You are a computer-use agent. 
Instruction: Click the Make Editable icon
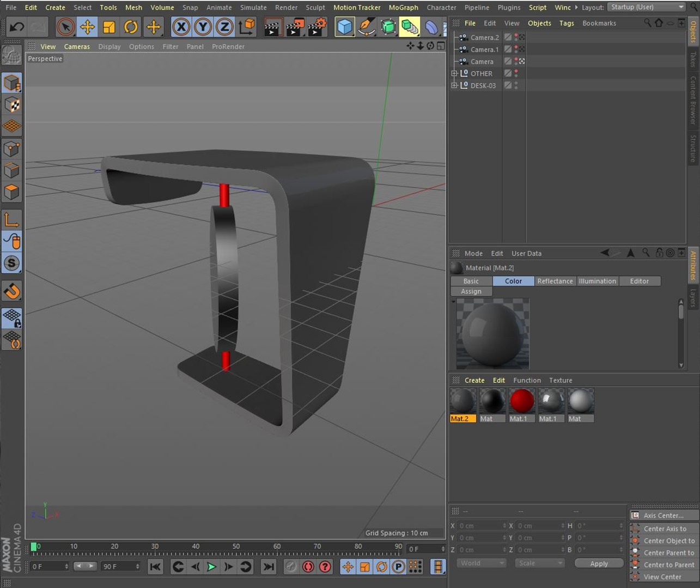pyautogui.click(x=11, y=56)
